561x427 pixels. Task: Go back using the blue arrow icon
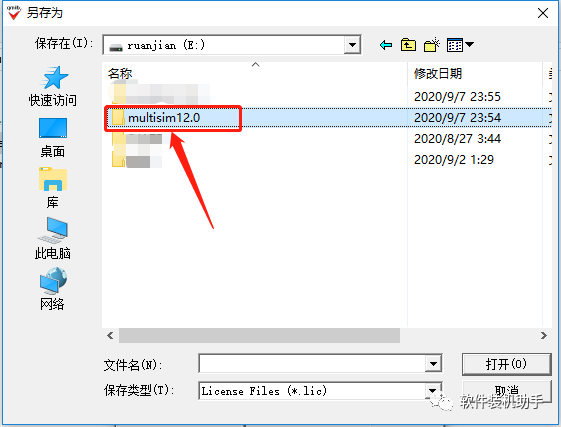(386, 45)
